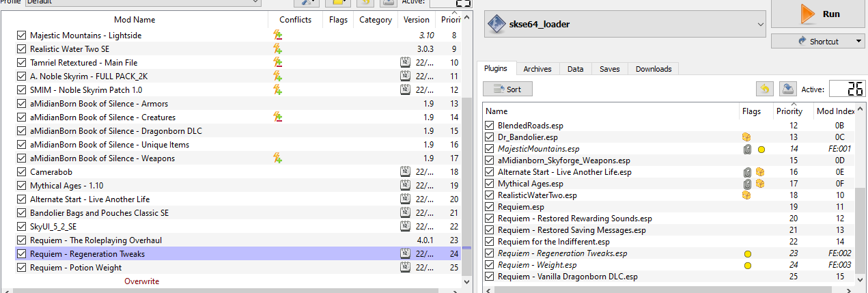Switch to the Downloads tab
This screenshot has height=293, width=868.
pos(654,68)
